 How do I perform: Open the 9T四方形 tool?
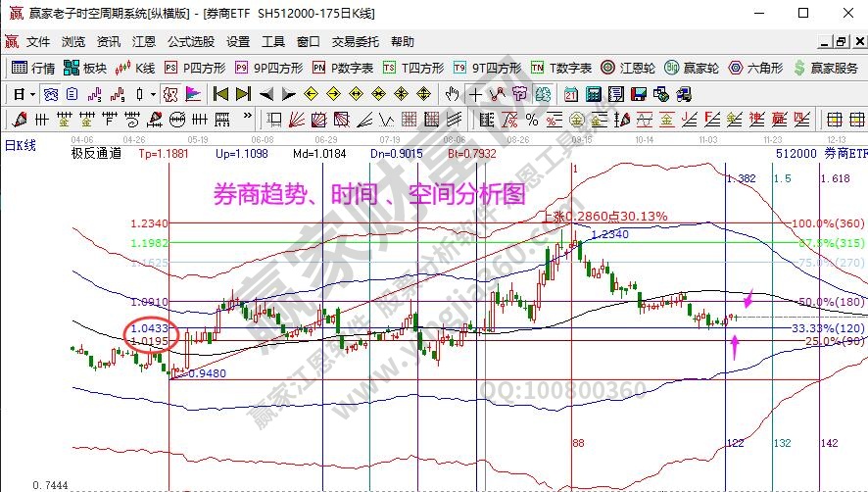pyautogui.click(x=487, y=69)
